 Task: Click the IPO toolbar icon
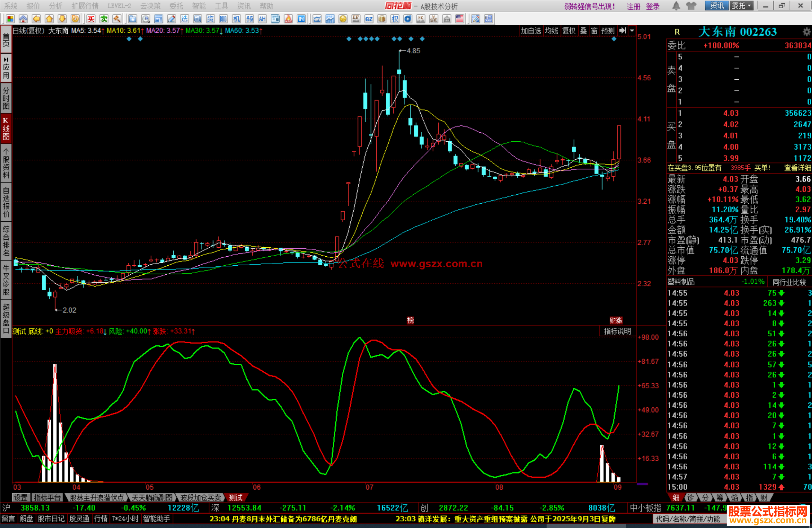tap(301, 19)
